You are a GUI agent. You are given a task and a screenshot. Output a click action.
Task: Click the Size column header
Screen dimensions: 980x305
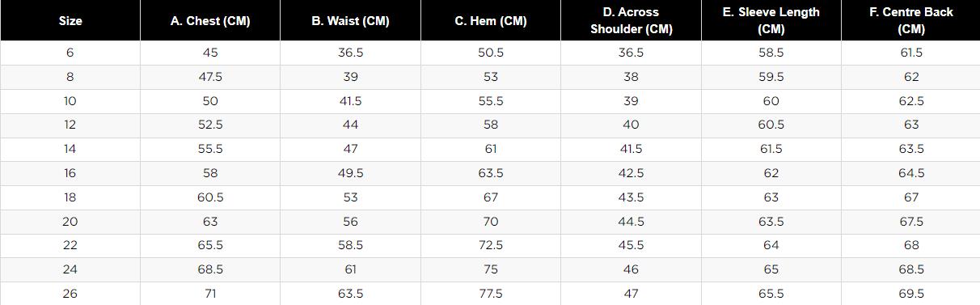tap(70, 21)
